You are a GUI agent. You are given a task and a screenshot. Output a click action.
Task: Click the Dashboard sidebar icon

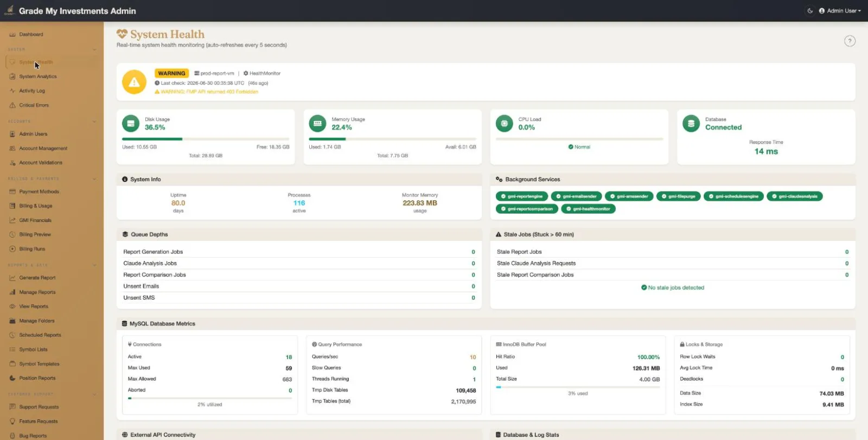12,35
